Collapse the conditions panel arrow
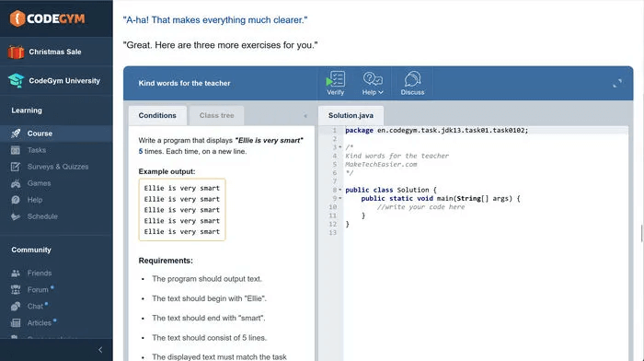The image size is (644, 361). tap(305, 116)
